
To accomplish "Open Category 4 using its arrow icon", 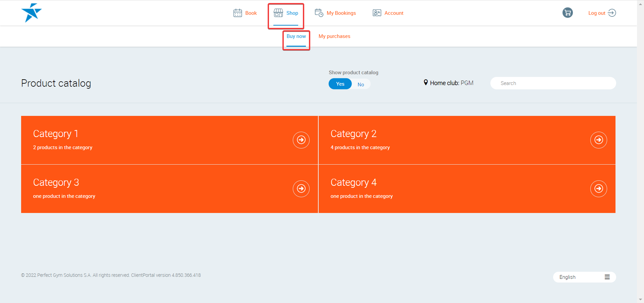I will click(598, 188).
